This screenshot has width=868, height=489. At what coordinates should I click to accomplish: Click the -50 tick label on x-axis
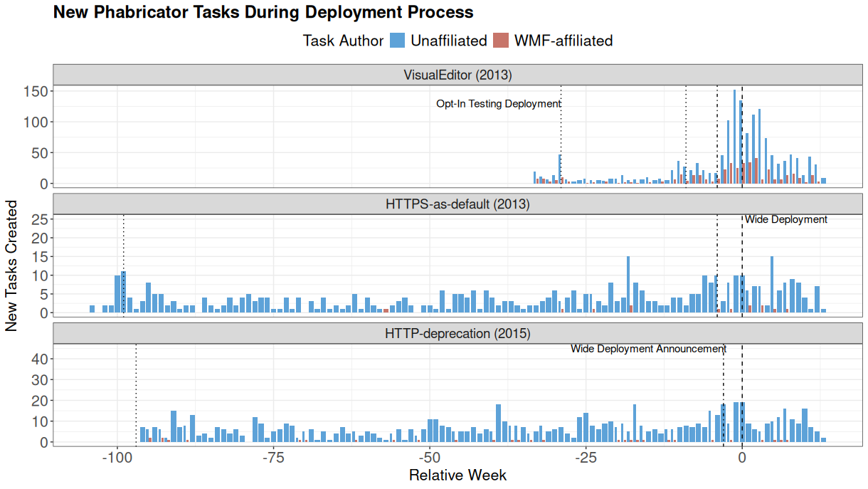[x=429, y=457]
